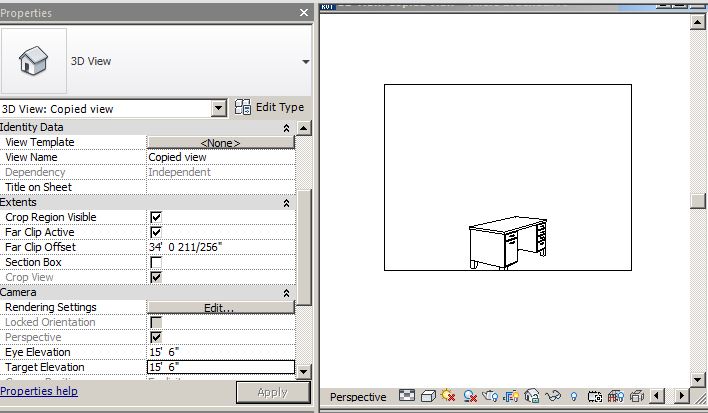
Task: Click the 'View Template' property label
Action: 40,142
